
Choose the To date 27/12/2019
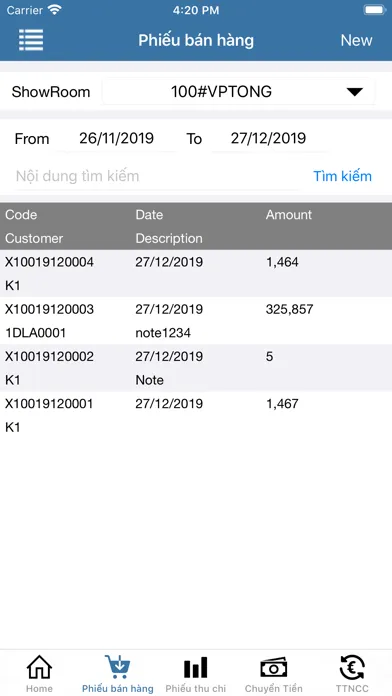point(268,138)
